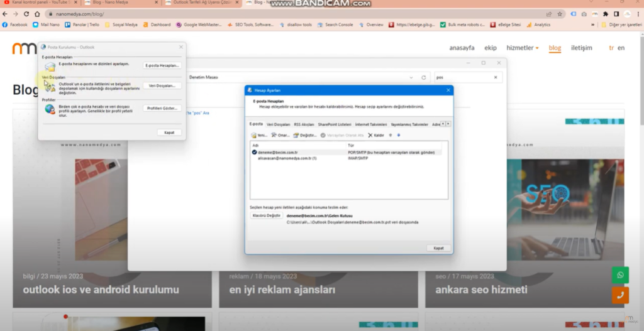Click browser home icon
The image size is (644, 331).
(37, 14)
